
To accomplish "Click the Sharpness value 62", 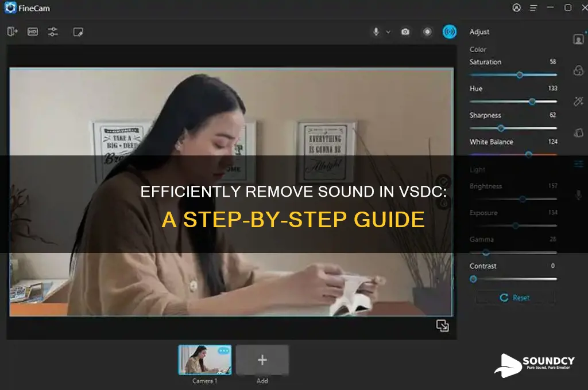I will tap(553, 115).
